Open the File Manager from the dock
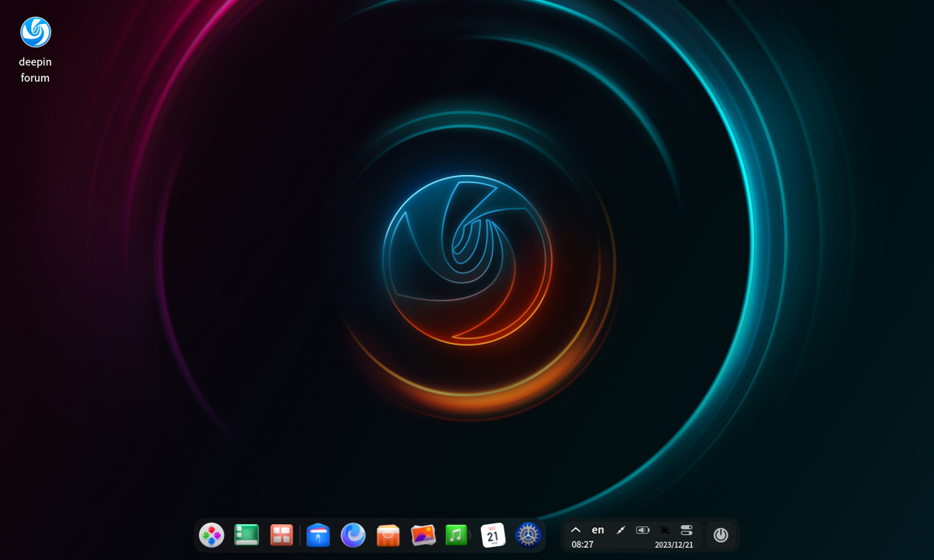934x560 pixels. pyautogui.click(x=318, y=535)
